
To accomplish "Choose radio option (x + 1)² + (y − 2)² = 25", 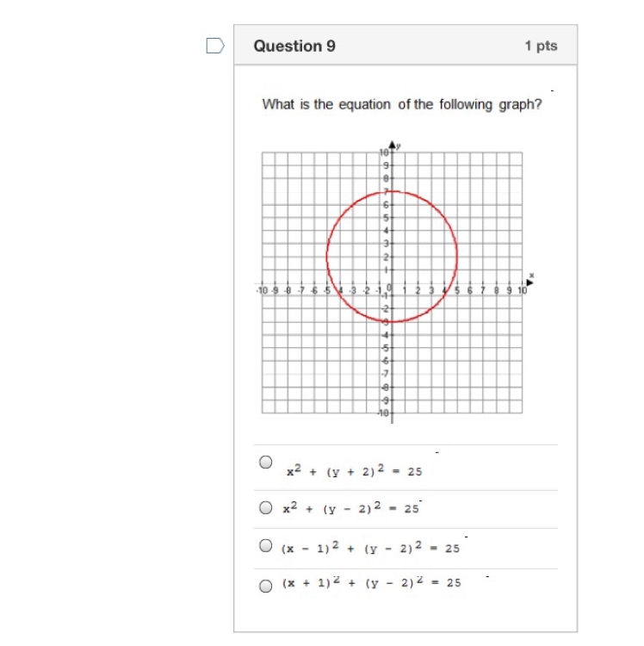I will (x=265, y=586).
